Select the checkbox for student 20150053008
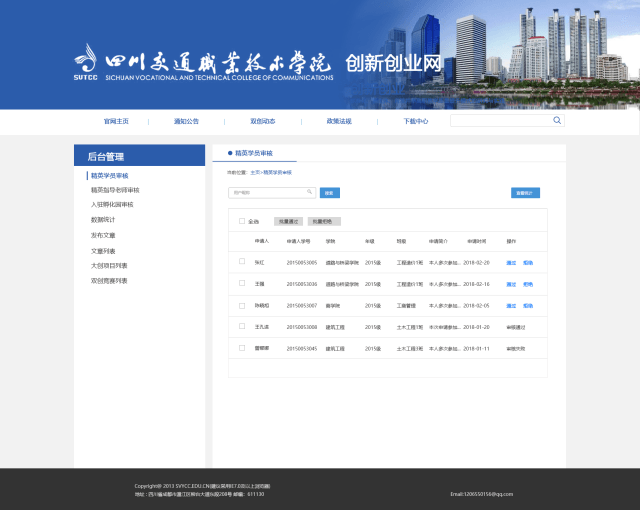 point(241,326)
